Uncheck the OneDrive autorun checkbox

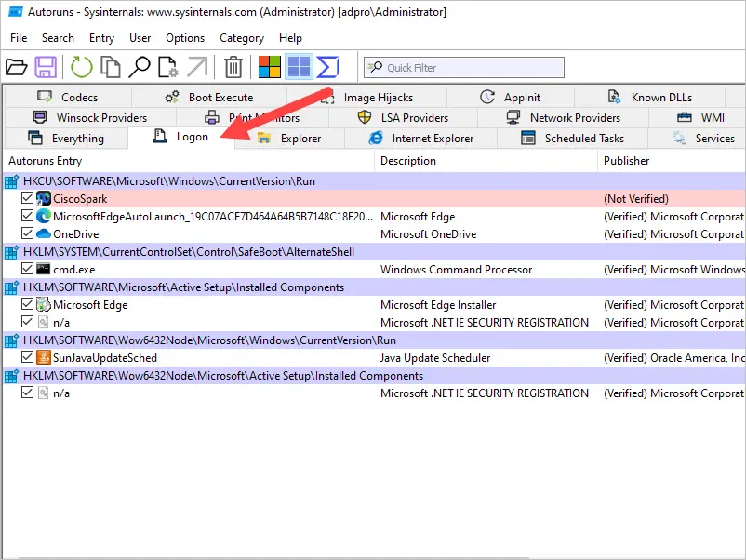(28, 233)
